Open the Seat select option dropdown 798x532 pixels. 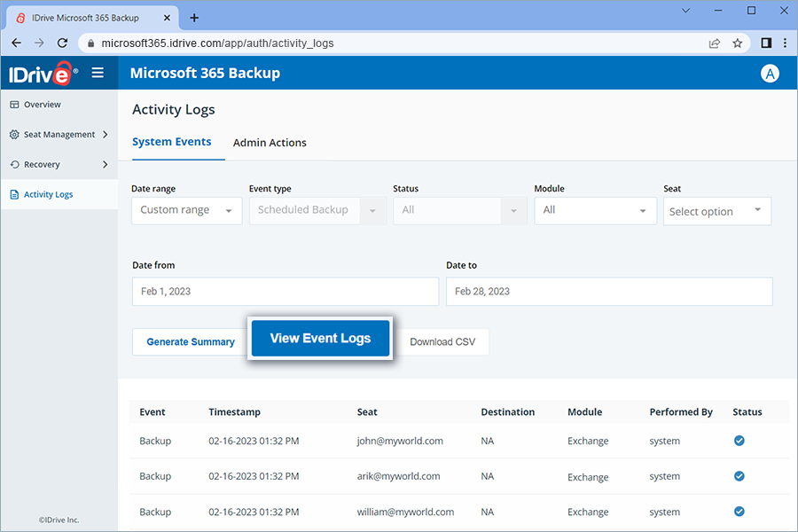tap(716, 211)
